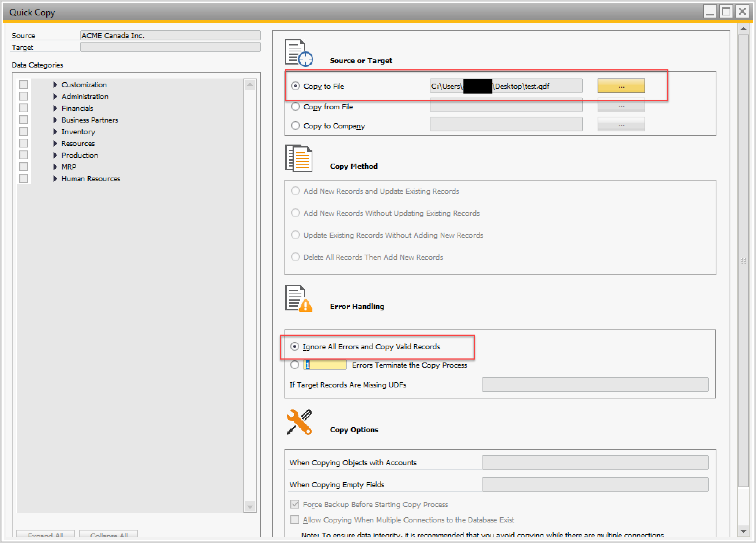Expand the Inventory category arrow
Viewport: 756px width, 543px height.
pos(55,132)
